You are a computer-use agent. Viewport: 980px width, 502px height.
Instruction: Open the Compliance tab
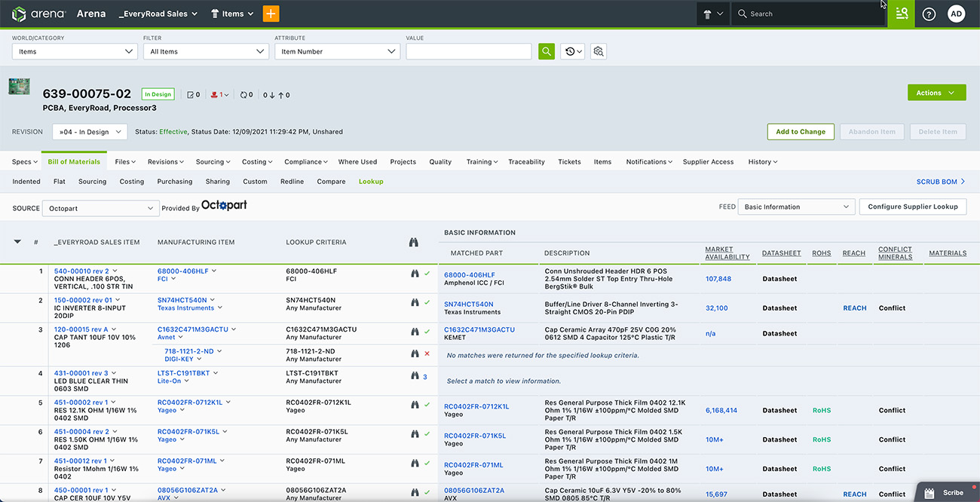point(306,161)
